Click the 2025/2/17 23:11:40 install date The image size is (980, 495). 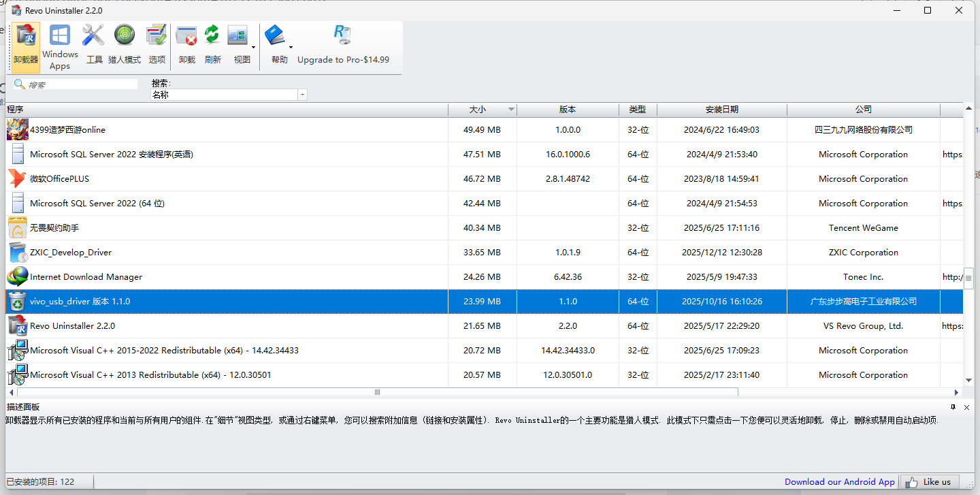point(721,374)
